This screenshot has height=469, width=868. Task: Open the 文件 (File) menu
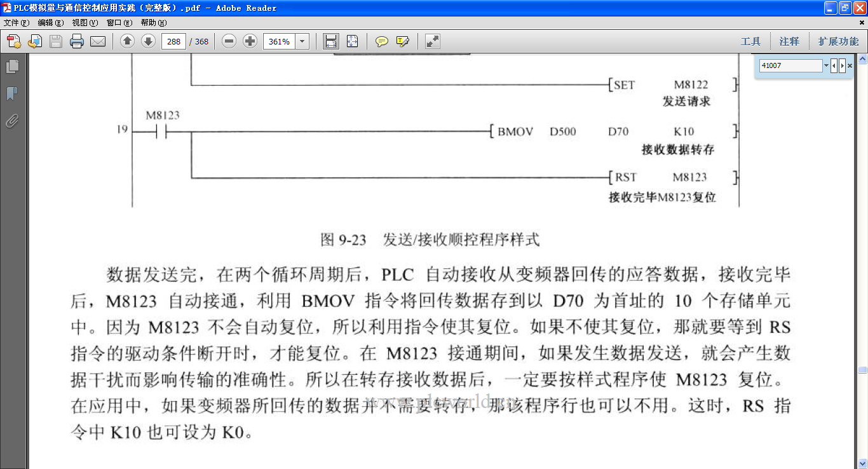[x=17, y=22]
